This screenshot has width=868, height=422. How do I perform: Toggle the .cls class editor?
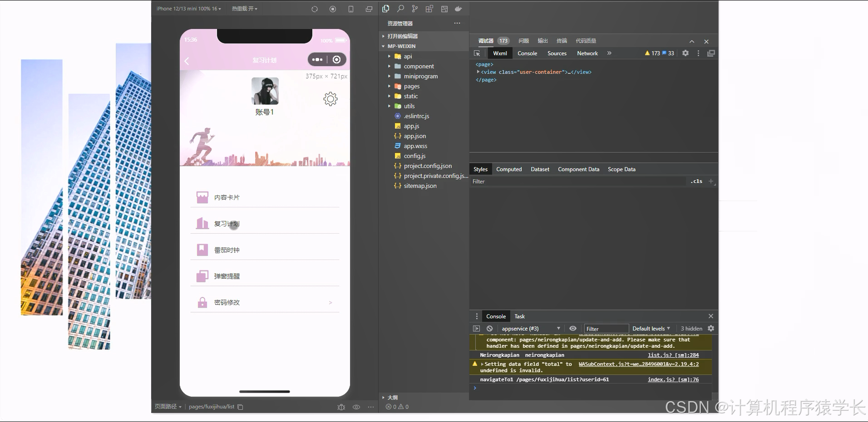[x=696, y=181]
